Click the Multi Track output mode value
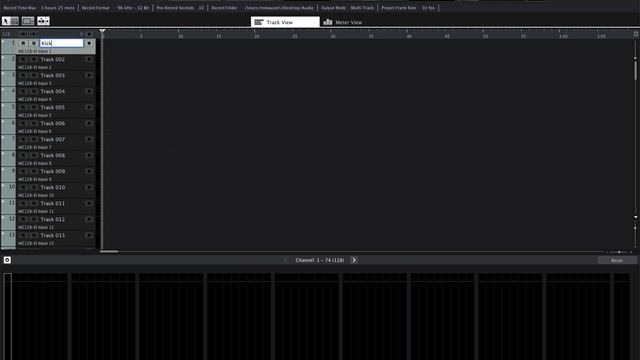 coord(362,8)
